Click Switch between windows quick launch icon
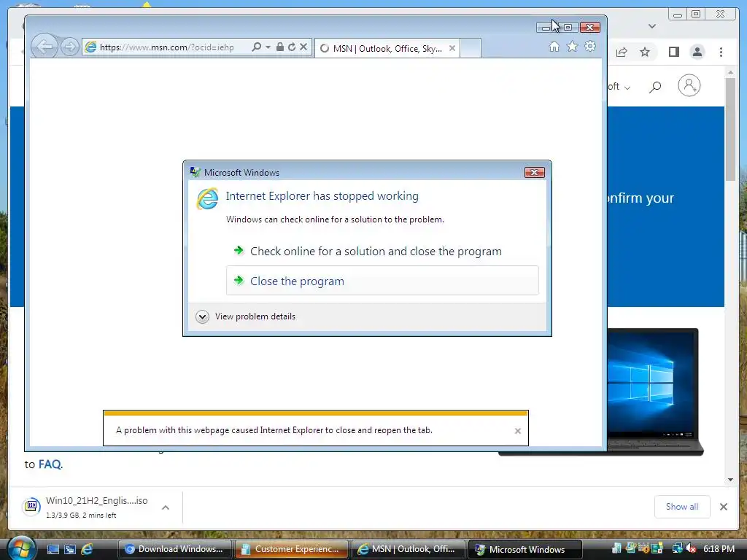 point(70,549)
